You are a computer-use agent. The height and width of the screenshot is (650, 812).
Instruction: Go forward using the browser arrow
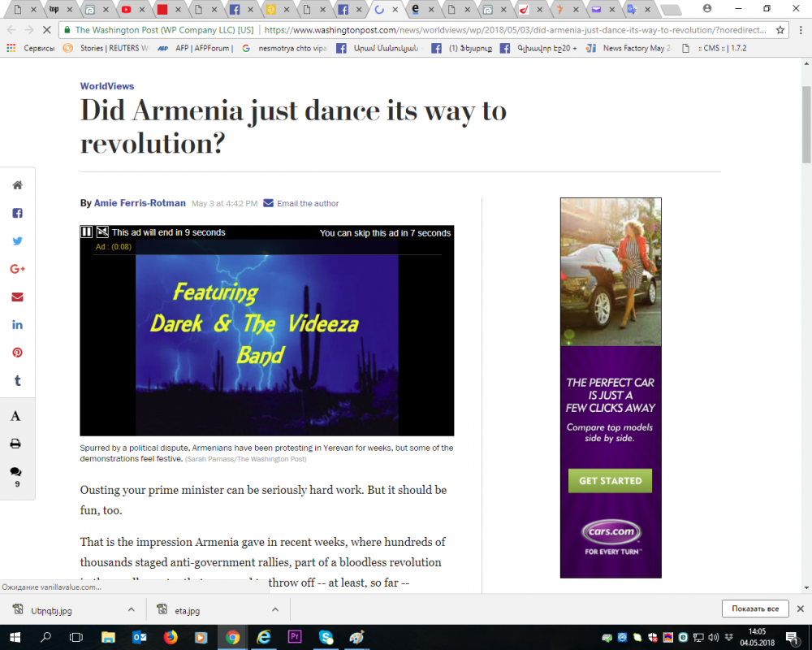click(28, 30)
